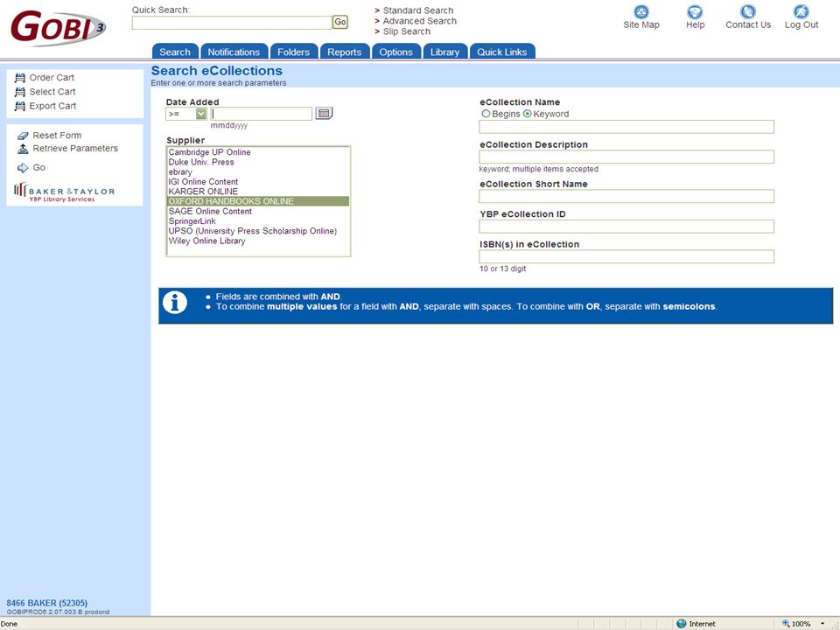The image size is (840, 630).
Task: Click the Reset Form link text
Action: 57,136
